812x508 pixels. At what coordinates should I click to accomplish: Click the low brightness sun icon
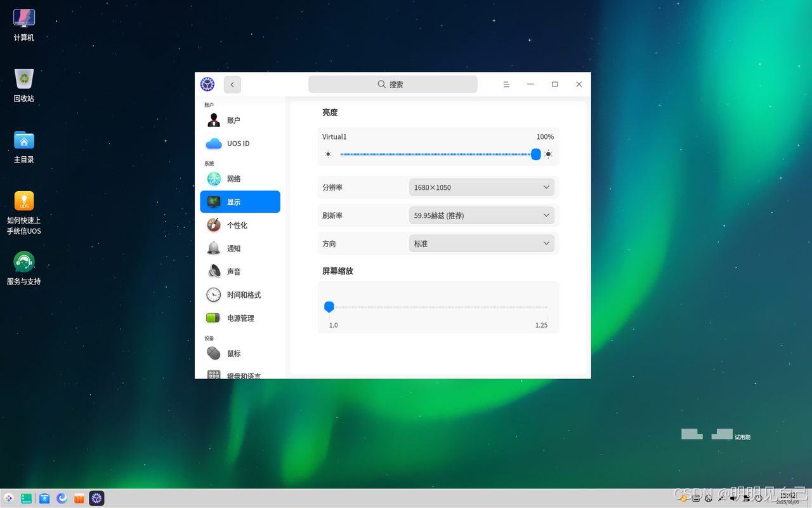click(328, 154)
